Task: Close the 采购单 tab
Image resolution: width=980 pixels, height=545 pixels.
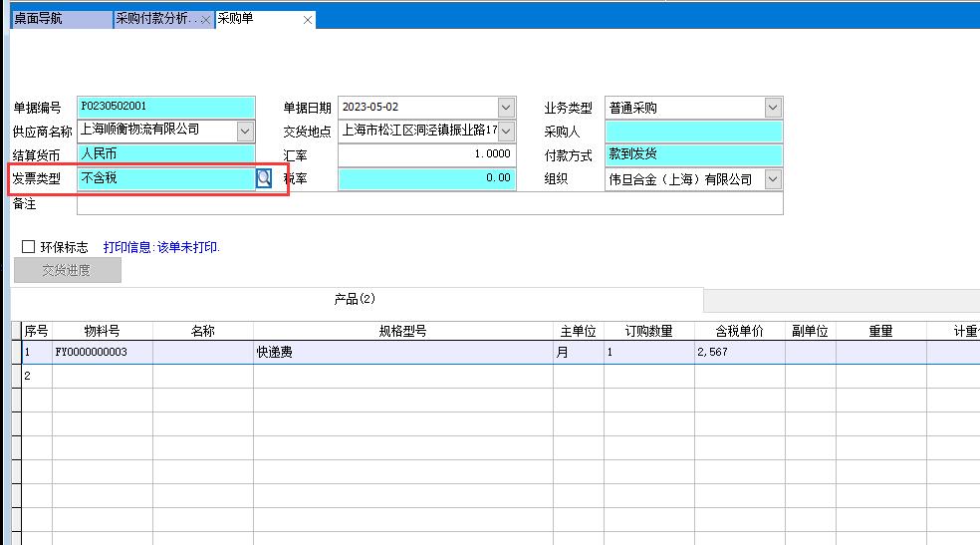Action: [x=307, y=20]
